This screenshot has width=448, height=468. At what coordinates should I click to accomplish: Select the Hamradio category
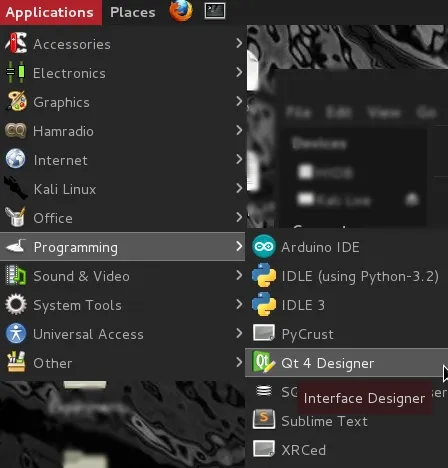(122, 131)
